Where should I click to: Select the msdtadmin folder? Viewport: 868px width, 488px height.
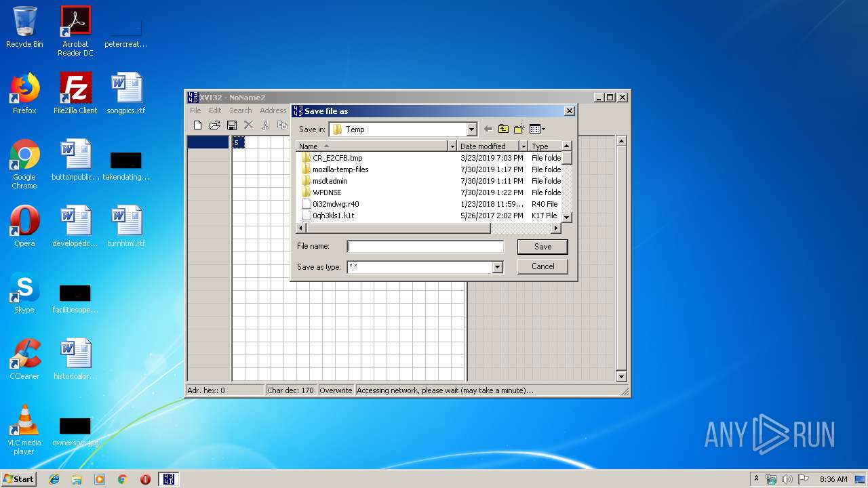(325, 181)
